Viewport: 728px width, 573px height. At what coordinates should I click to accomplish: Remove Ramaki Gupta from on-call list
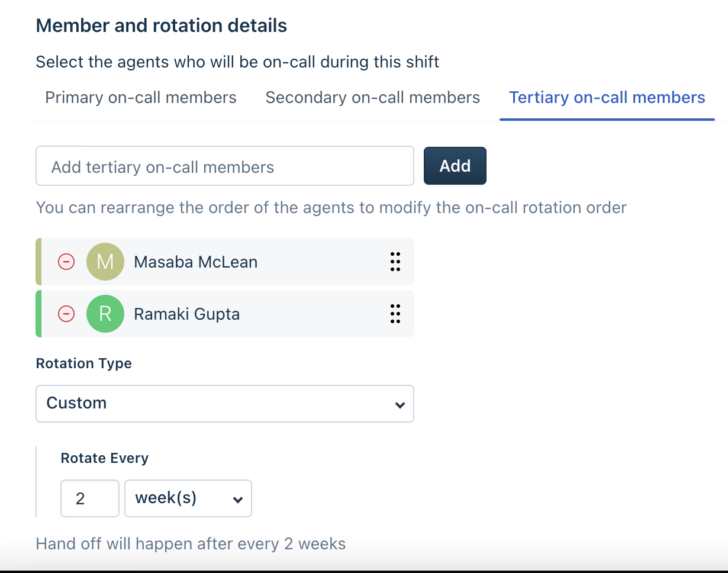(x=66, y=314)
